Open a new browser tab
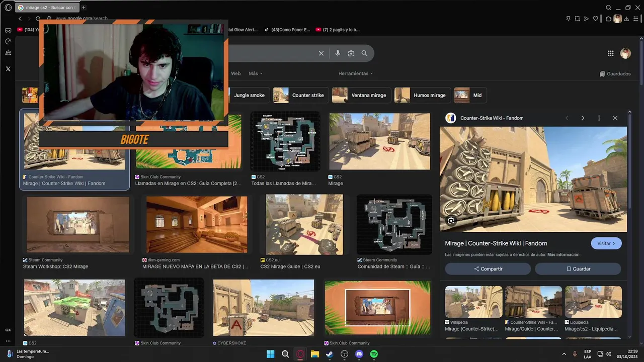Image resolution: width=644 pixels, height=362 pixels. (84, 8)
